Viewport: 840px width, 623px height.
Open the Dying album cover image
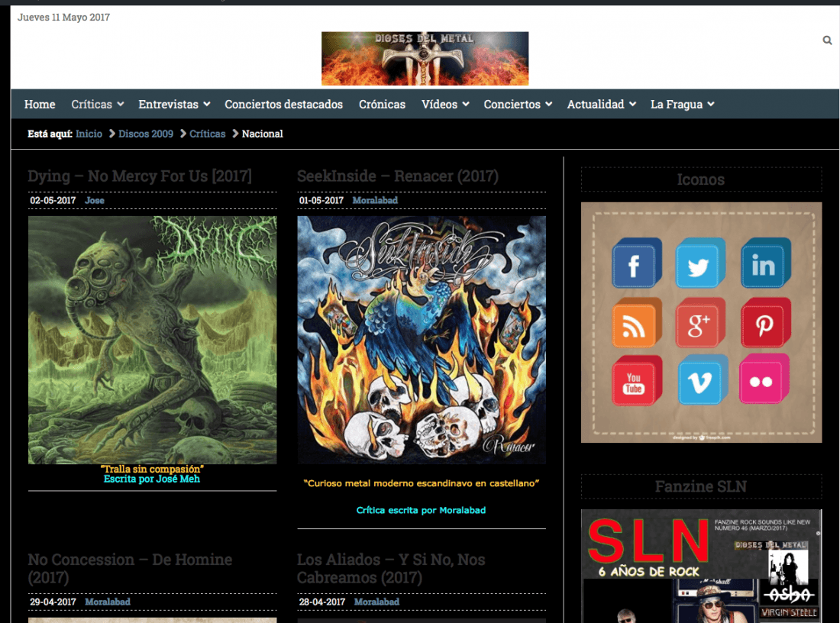[152, 340]
